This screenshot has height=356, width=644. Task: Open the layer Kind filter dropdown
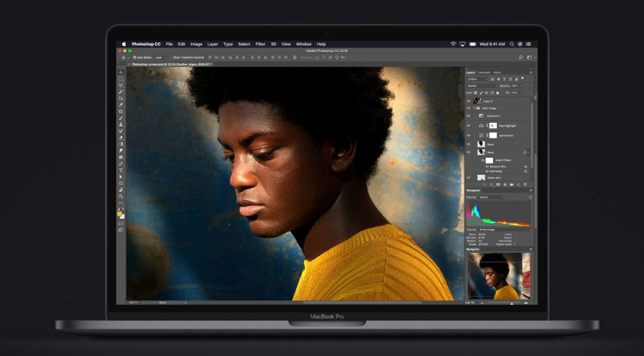click(x=477, y=79)
